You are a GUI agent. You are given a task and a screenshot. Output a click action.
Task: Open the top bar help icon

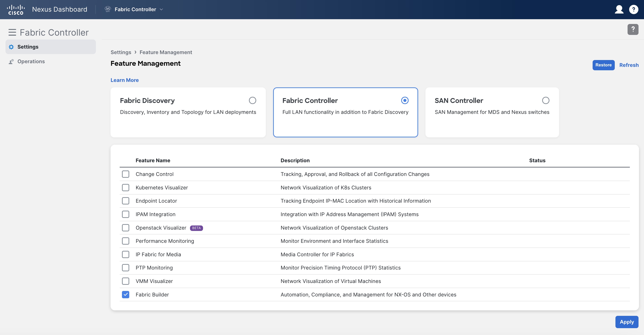click(633, 10)
